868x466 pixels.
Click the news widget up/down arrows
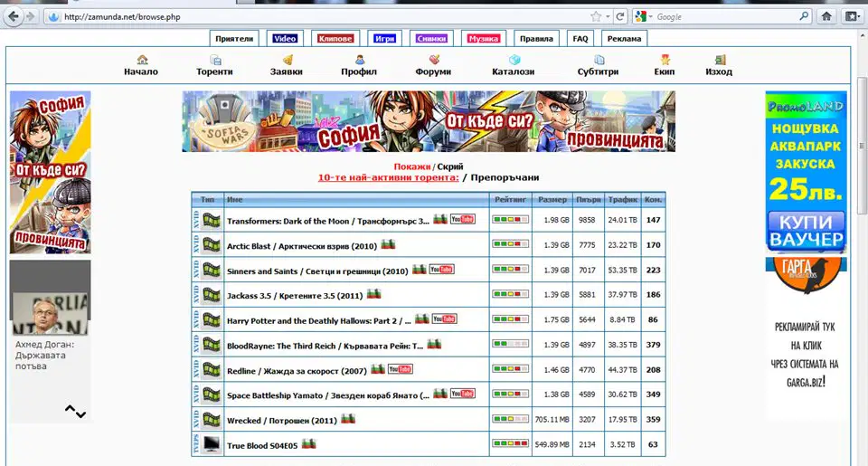(x=75, y=411)
